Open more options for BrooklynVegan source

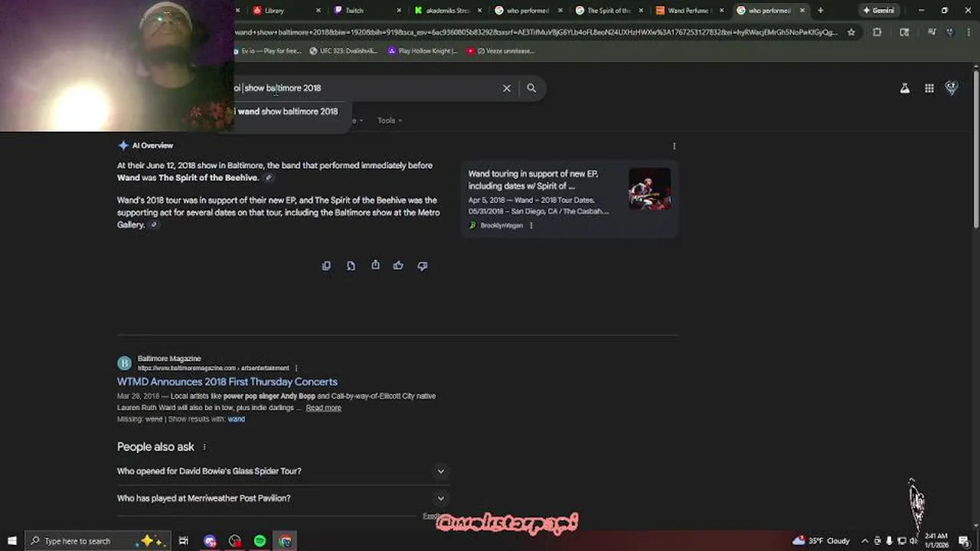tap(531, 225)
